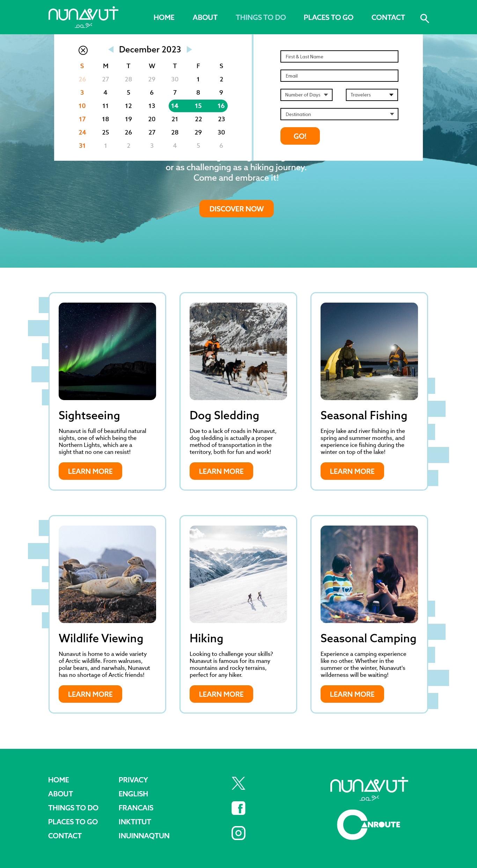Close the calendar with the X icon

[83, 50]
